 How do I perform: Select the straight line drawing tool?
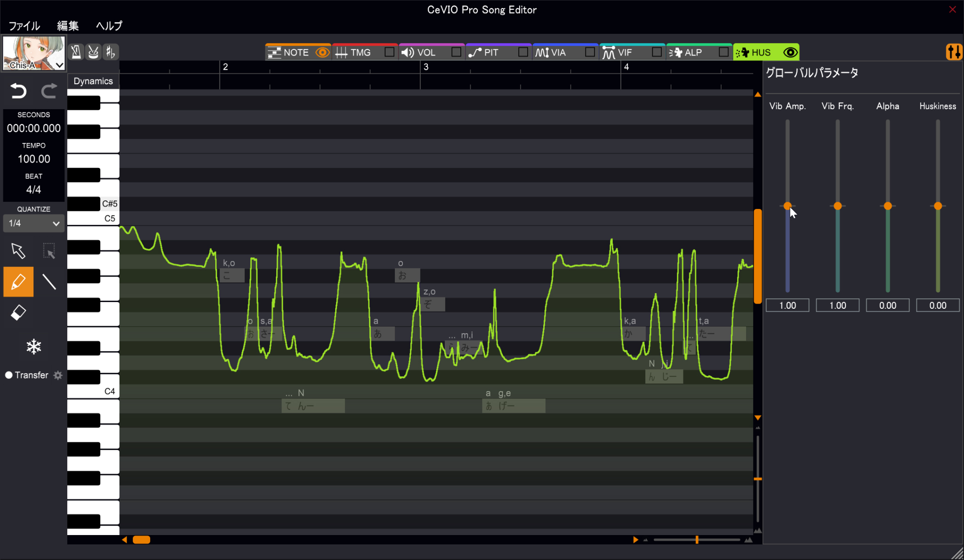point(49,282)
